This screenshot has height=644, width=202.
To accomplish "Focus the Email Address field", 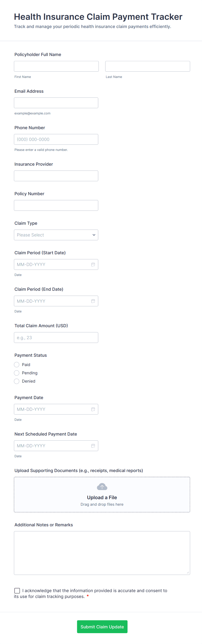I will 56,103.
